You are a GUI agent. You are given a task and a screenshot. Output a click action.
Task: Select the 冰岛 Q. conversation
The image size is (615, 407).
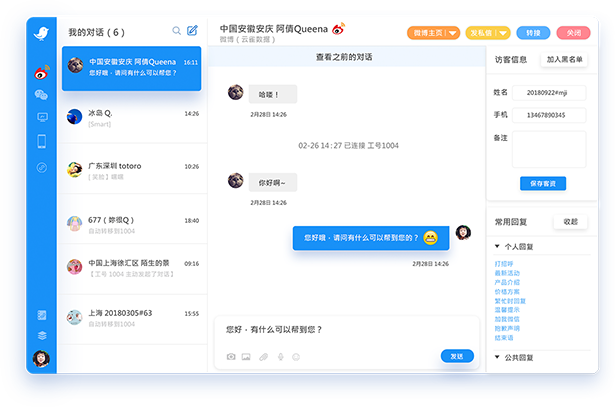tap(132, 118)
